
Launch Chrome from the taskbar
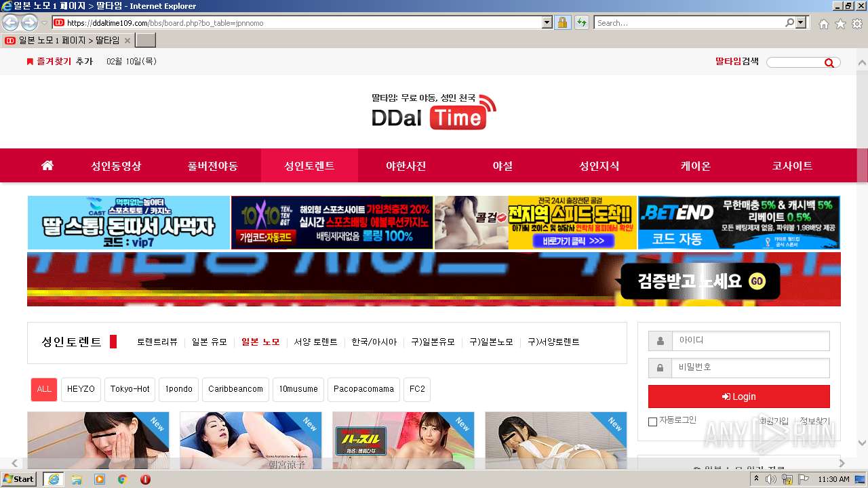coord(122,479)
